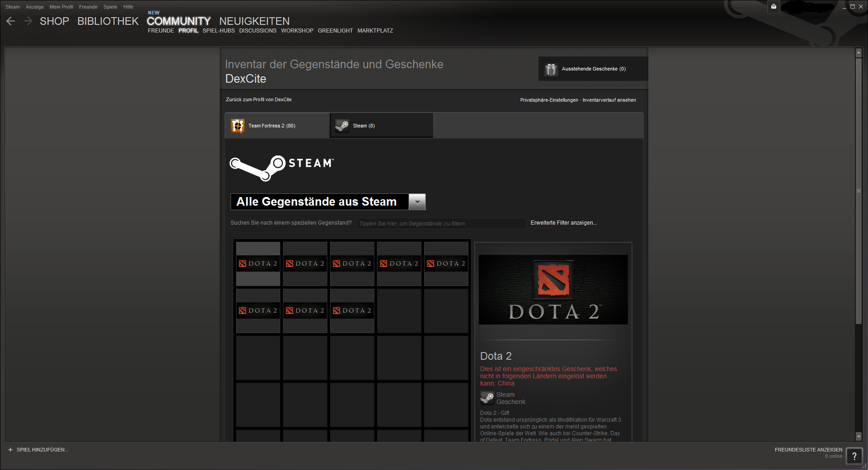This screenshot has height=470, width=868.
Task: Go to PROFIL submenu
Action: pyautogui.click(x=188, y=31)
